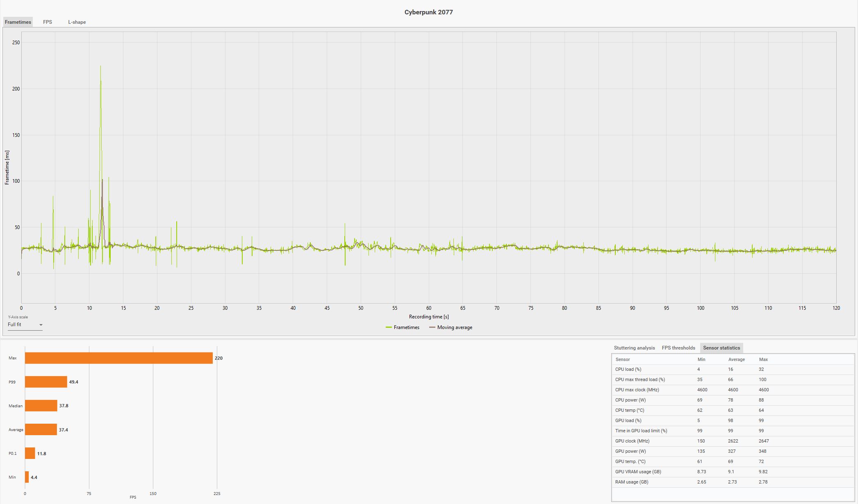Switch to the FPS thresholds tab
This screenshot has width=858, height=504.
click(678, 348)
